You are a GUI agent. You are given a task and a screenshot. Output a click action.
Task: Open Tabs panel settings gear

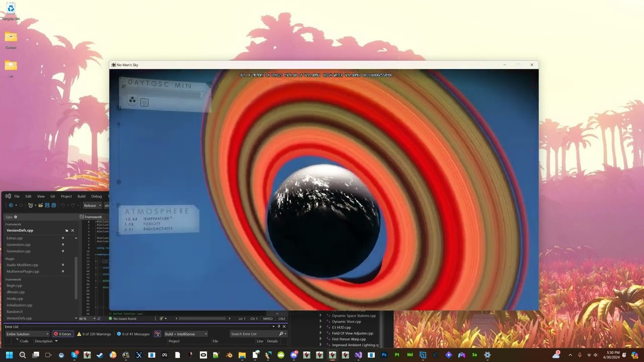pos(15,217)
